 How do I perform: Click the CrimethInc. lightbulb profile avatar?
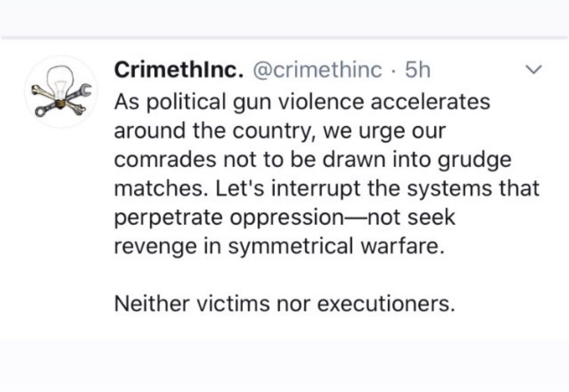(60, 91)
